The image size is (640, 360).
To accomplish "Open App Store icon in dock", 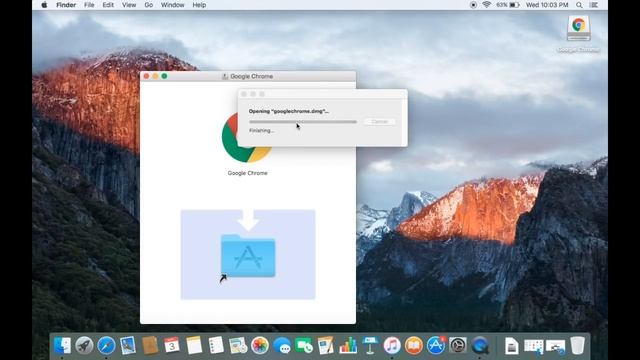I will 436,346.
